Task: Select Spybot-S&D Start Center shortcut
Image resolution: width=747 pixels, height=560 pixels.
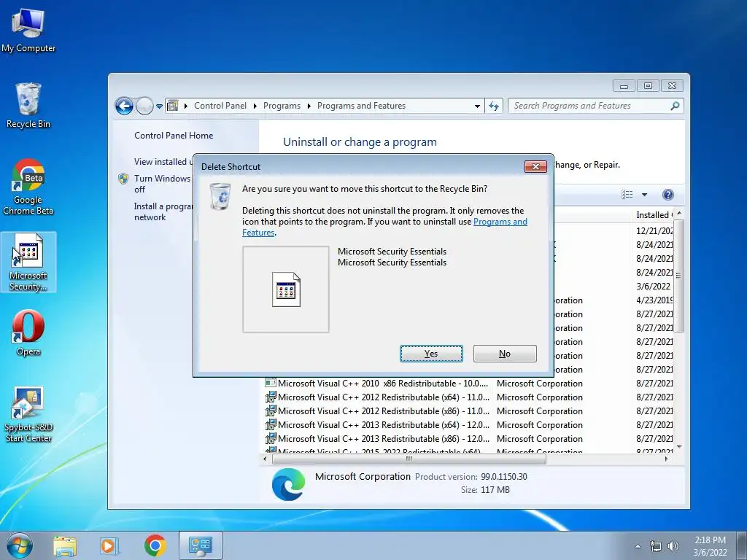Action: pos(28,414)
